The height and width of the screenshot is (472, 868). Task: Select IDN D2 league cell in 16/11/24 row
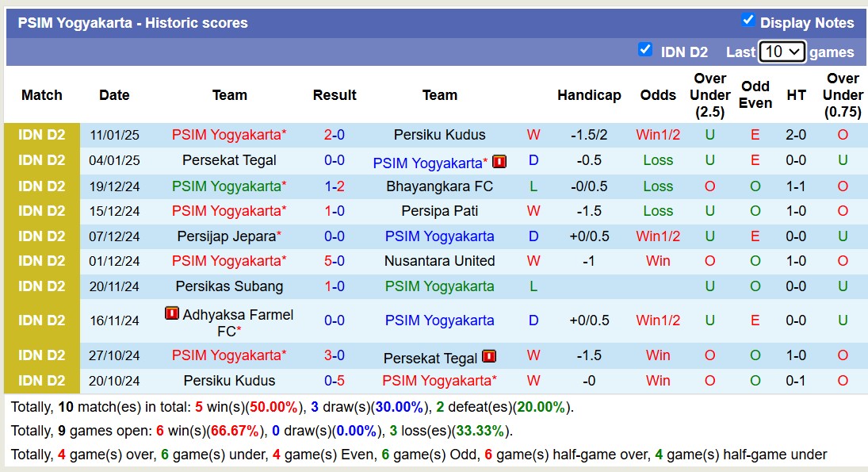42,320
